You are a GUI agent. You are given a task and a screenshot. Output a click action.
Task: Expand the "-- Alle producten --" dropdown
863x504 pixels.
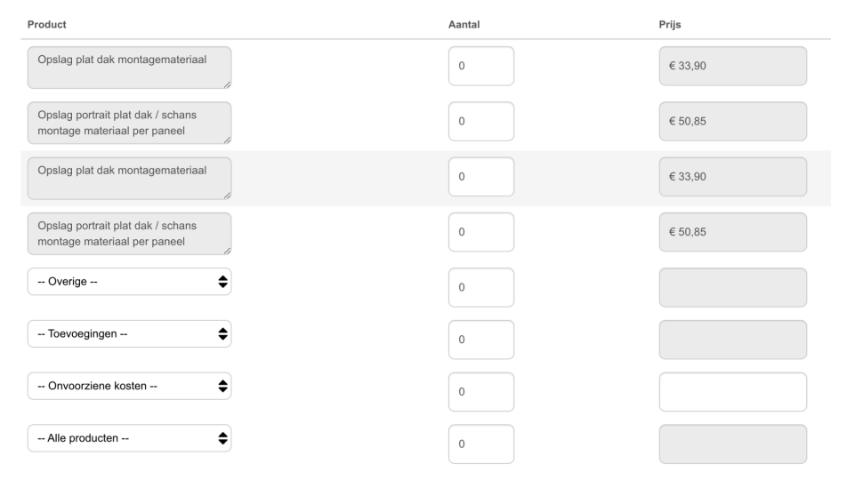pos(129,438)
